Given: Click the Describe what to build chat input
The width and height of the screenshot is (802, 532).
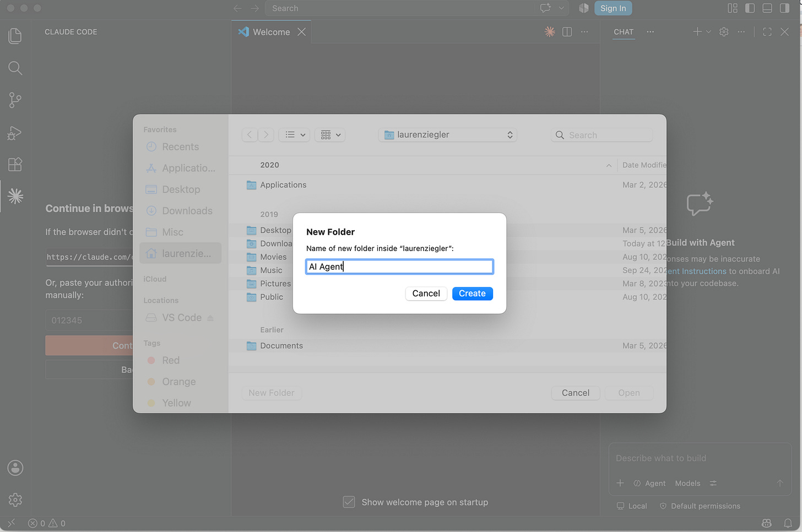Looking at the screenshot, I should pos(700,458).
